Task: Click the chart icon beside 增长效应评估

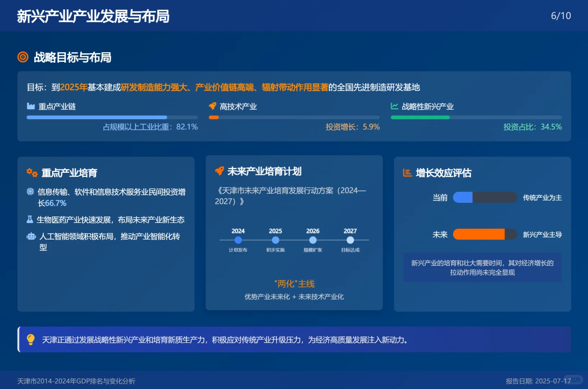Action: pyautogui.click(x=407, y=173)
